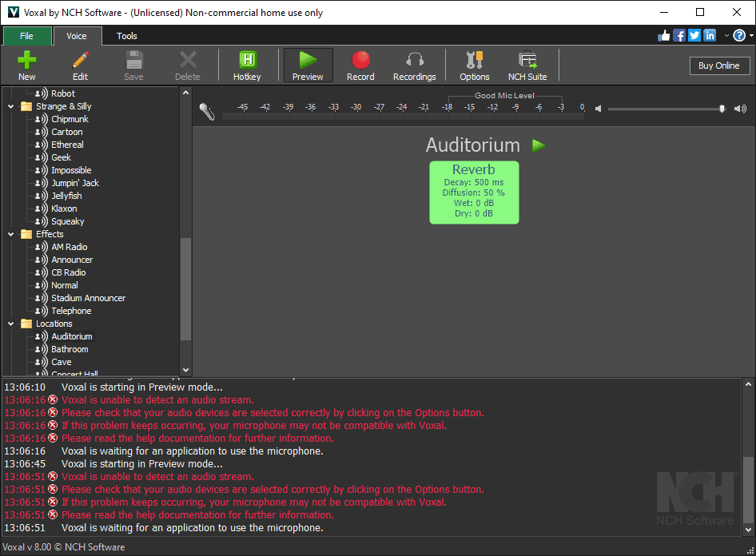Play the Auditorium voice preview arrow
The height and width of the screenshot is (556, 756).
[x=539, y=145]
